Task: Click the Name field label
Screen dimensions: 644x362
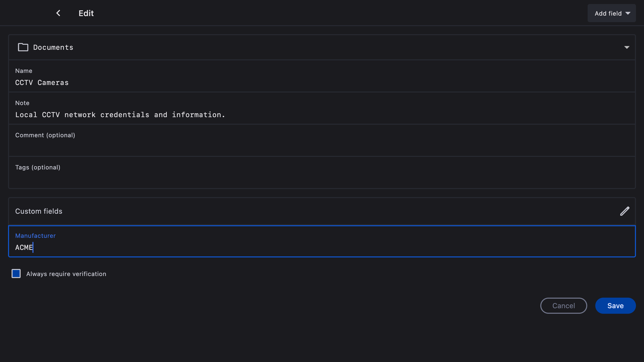Action: click(x=24, y=71)
